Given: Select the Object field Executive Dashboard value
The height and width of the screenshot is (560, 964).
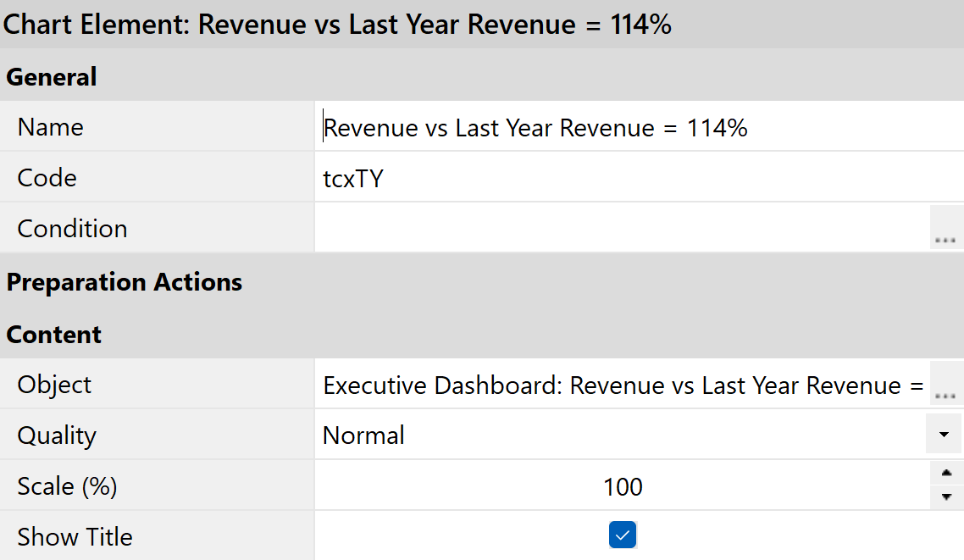Looking at the screenshot, I should pyautogui.click(x=623, y=385).
